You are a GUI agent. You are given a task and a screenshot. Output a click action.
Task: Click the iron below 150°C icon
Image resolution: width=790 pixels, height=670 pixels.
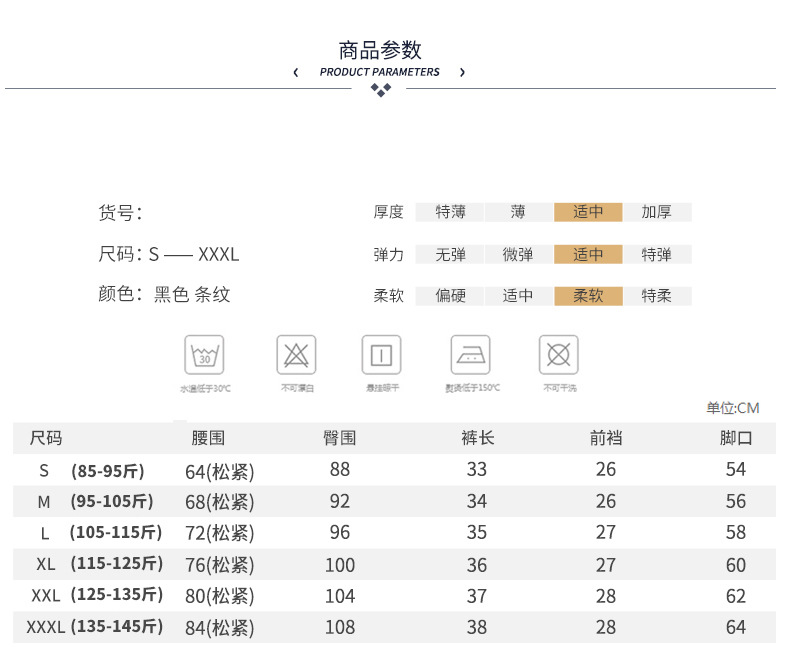click(x=471, y=355)
